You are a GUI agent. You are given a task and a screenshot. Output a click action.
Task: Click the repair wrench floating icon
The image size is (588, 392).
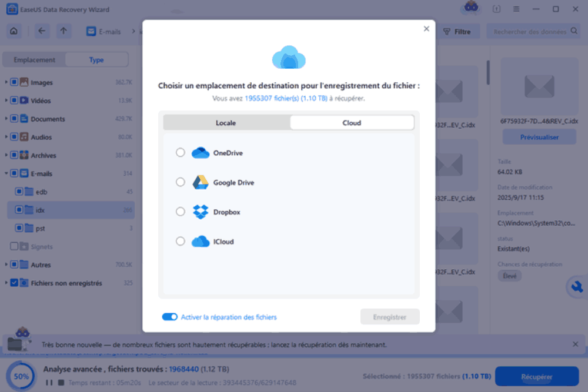click(577, 287)
